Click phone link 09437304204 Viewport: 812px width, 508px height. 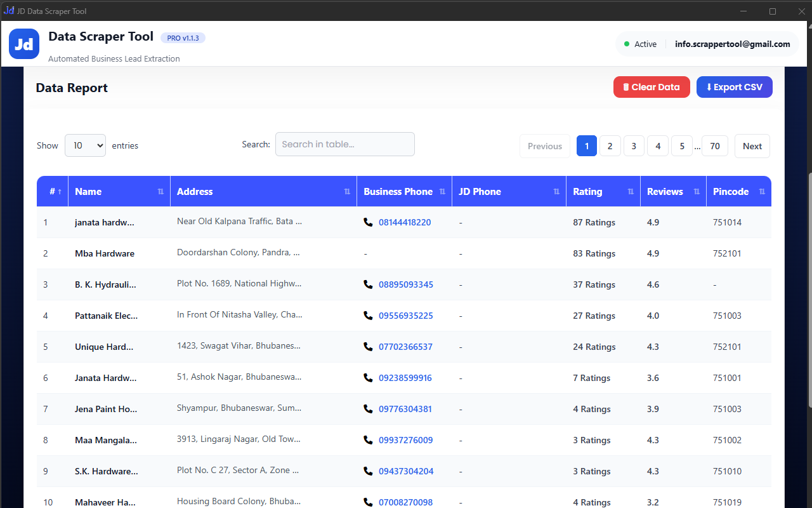tap(406, 471)
